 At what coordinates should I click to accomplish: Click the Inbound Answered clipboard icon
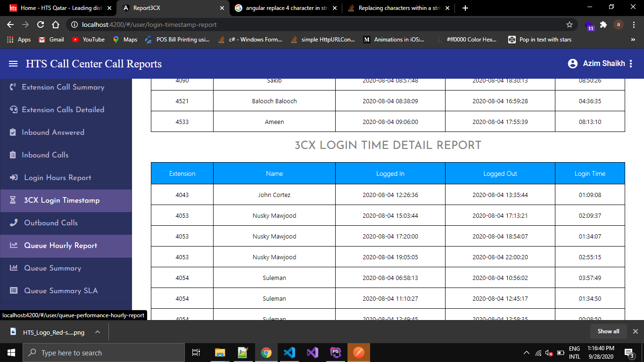[13, 132]
